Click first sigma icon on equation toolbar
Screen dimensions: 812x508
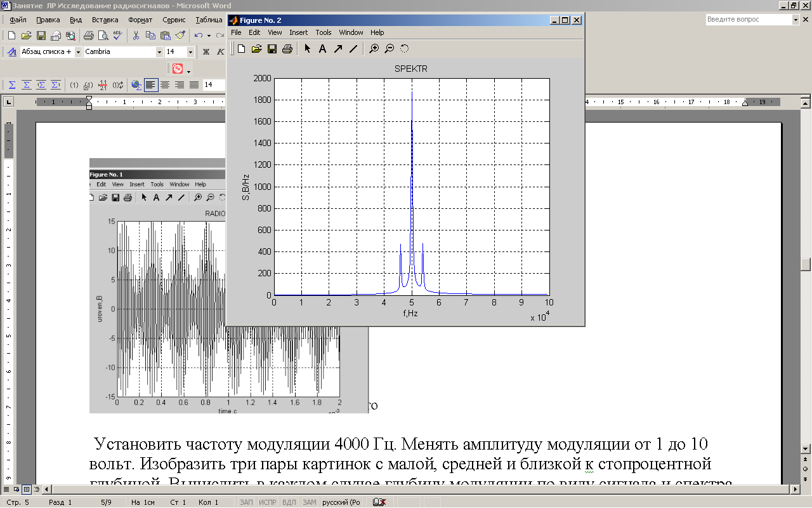click(x=11, y=84)
